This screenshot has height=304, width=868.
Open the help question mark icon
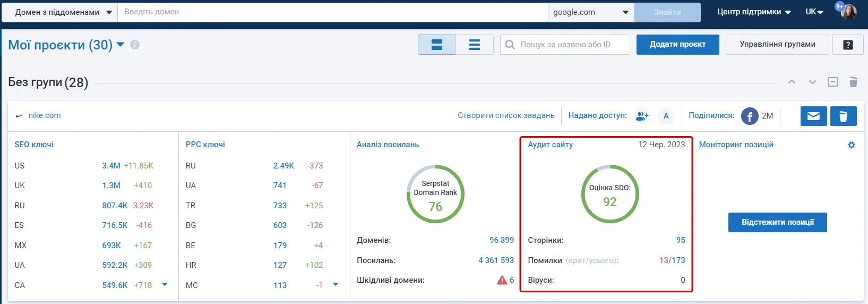(848, 45)
